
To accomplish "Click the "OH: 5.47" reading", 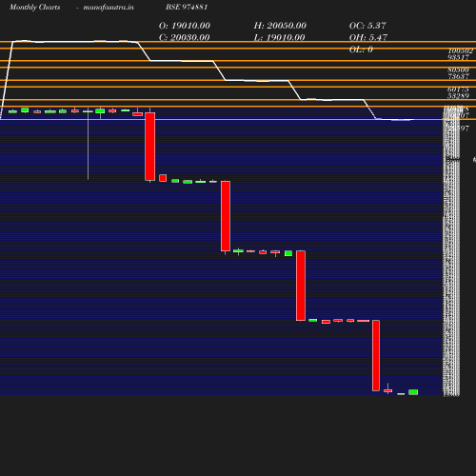I will coord(368,37).
